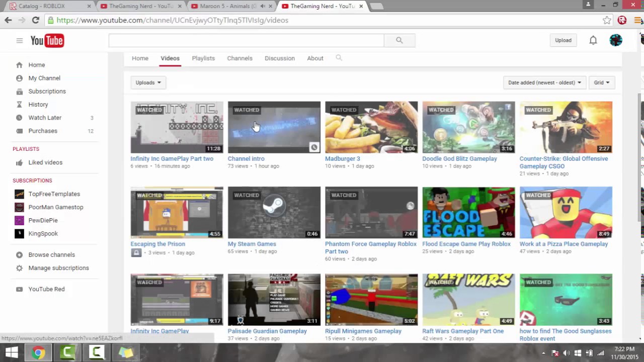Click the Purchases tag icon
644x362 pixels.
[x=19, y=131]
